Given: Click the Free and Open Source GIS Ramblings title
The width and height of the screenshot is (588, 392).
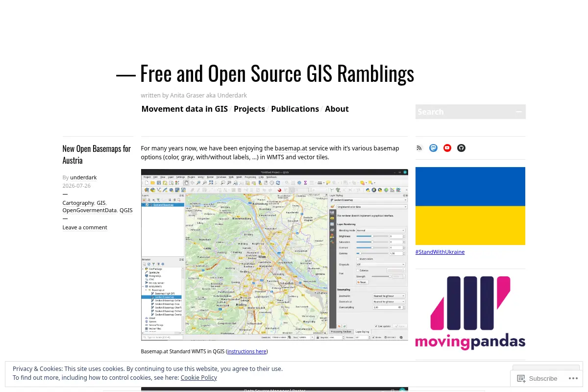Looking at the screenshot, I should click(x=277, y=73).
